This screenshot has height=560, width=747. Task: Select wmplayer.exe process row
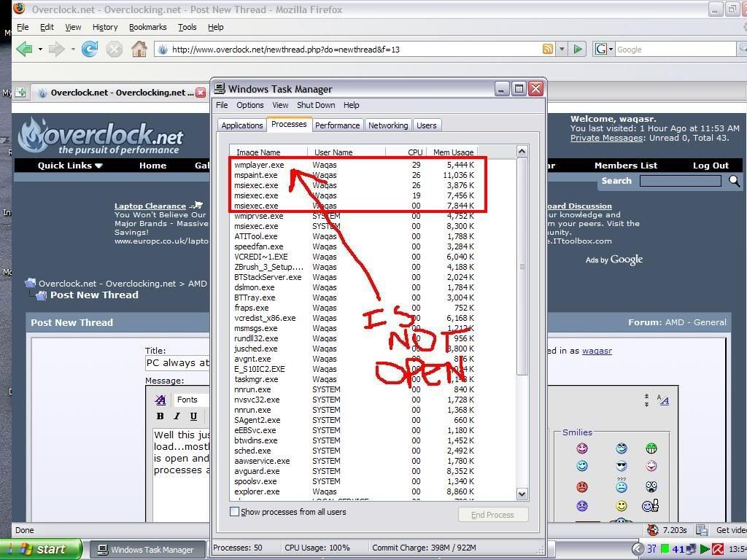click(354, 165)
